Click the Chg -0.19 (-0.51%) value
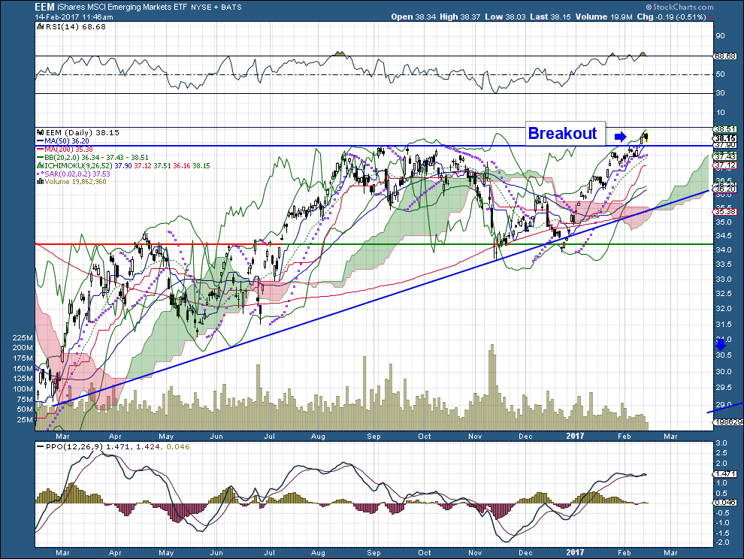The image size is (744, 559). click(x=671, y=17)
